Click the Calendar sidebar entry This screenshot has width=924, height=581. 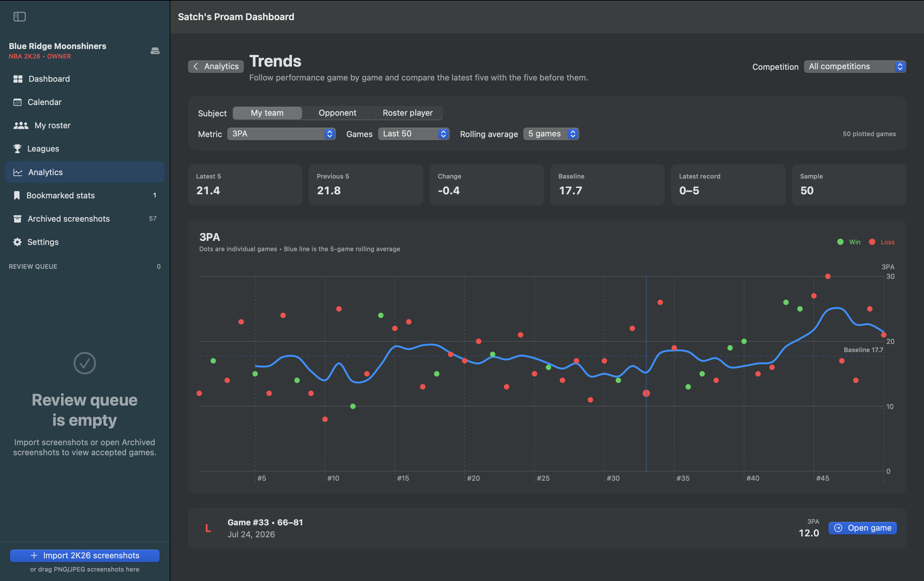tap(85, 102)
